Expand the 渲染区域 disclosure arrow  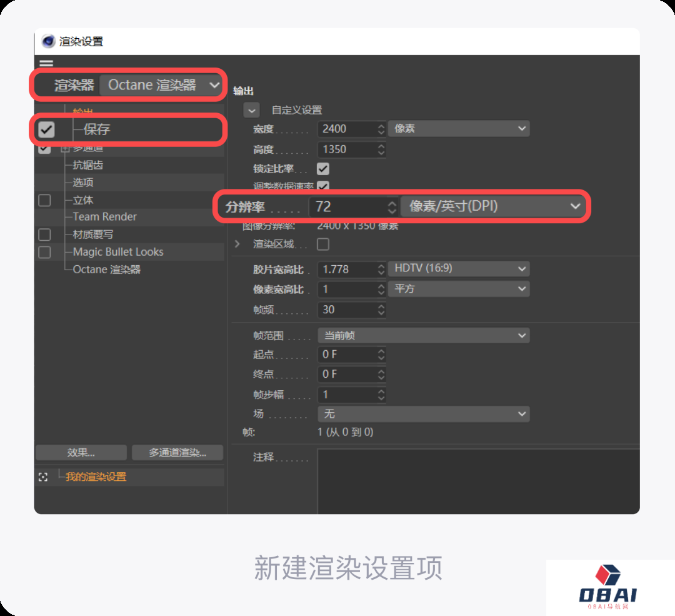click(x=237, y=244)
